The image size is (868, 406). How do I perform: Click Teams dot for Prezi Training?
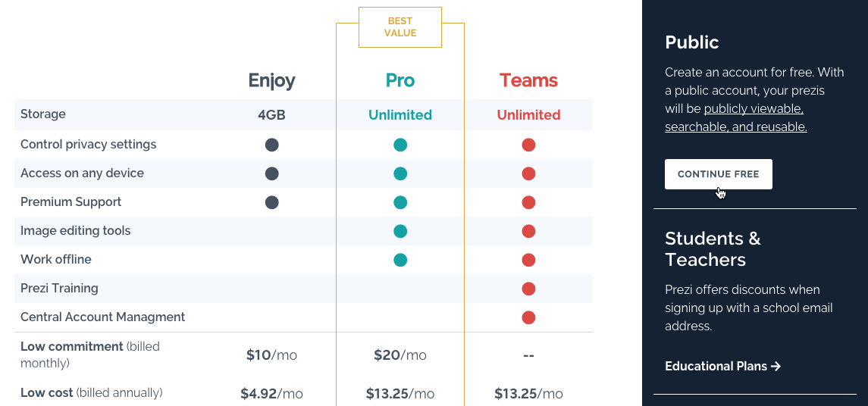point(529,289)
